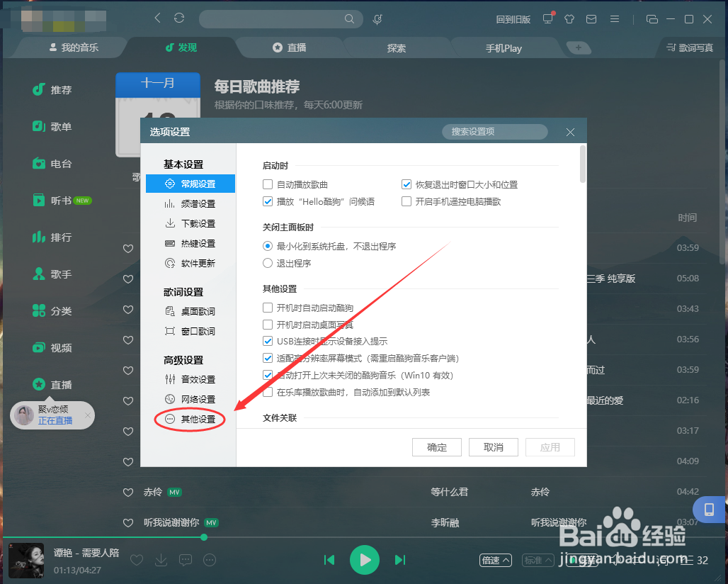Viewport: 728px width, 584px height.
Task: Click the phone icon floating button
Action: click(x=709, y=509)
